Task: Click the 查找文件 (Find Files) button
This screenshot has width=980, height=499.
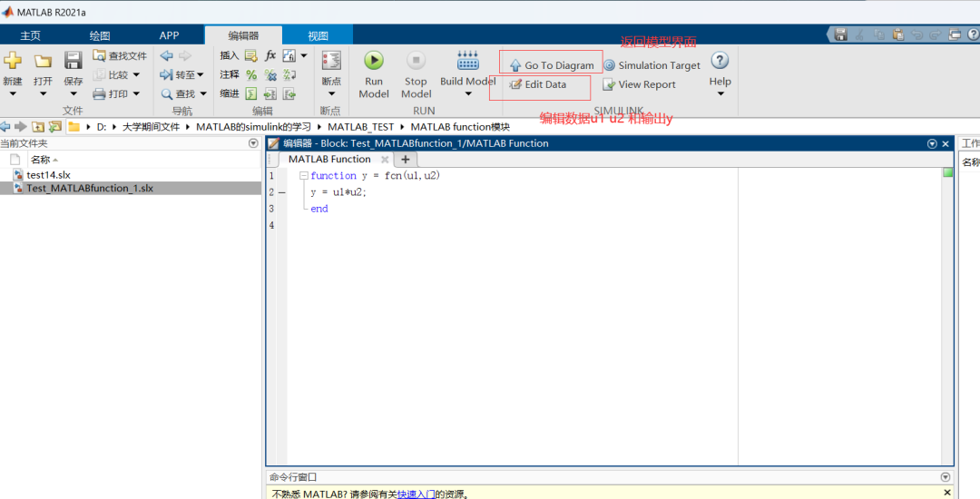Action: point(120,55)
